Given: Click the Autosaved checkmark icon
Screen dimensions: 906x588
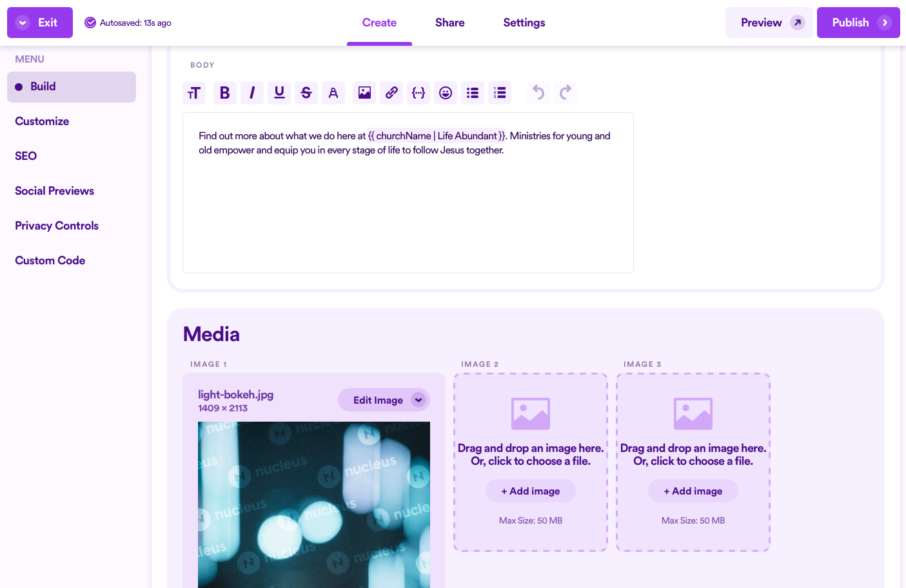Looking at the screenshot, I should tap(90, 23).
